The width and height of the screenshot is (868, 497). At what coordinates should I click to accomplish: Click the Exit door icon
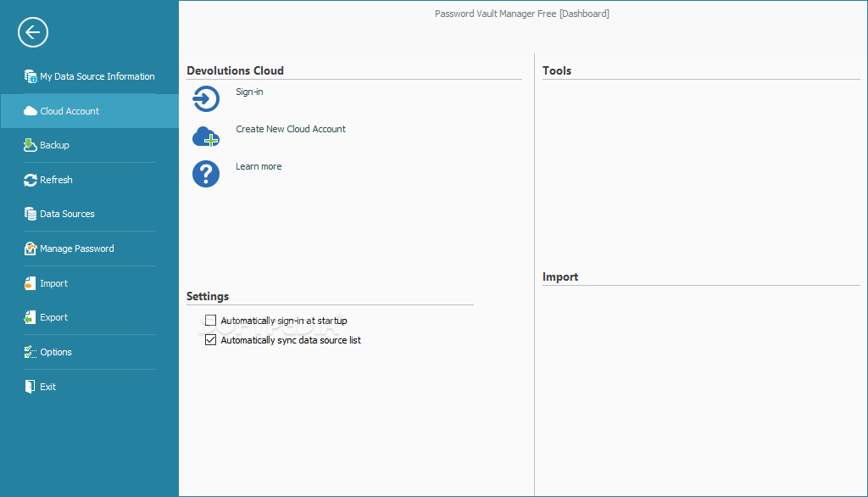coord(30,387)
